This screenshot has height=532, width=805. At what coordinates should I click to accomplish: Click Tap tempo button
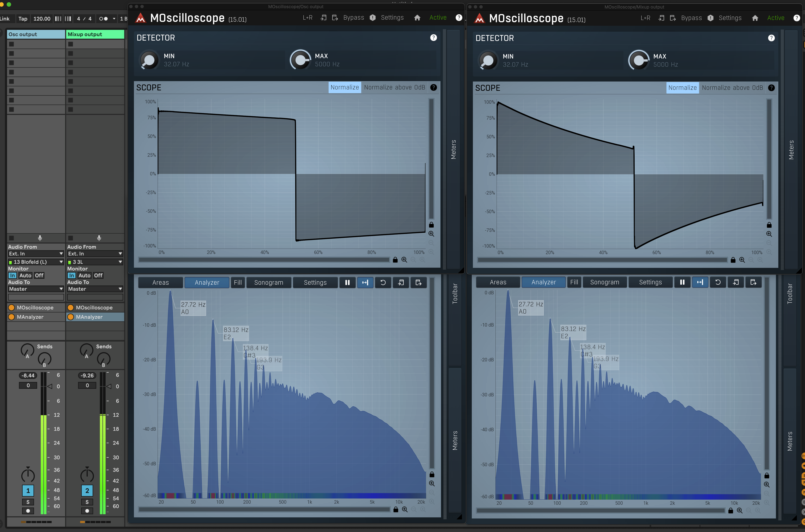pyautogui.click(x=23, y=19)
